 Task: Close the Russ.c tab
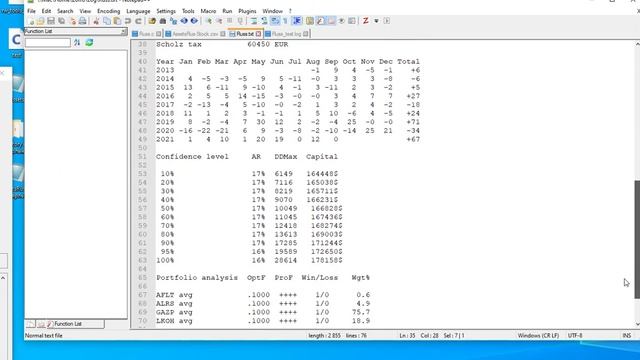tap(159, 34)
